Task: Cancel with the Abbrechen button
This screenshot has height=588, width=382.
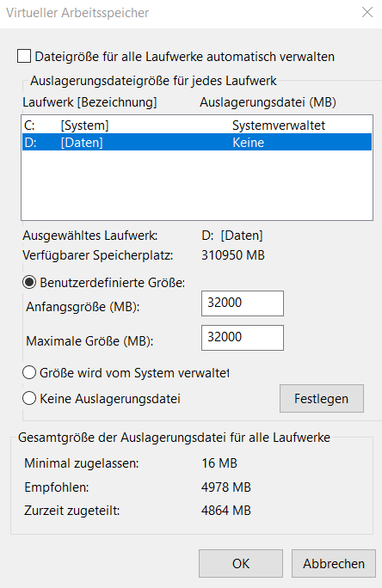Action: [334, 564]
